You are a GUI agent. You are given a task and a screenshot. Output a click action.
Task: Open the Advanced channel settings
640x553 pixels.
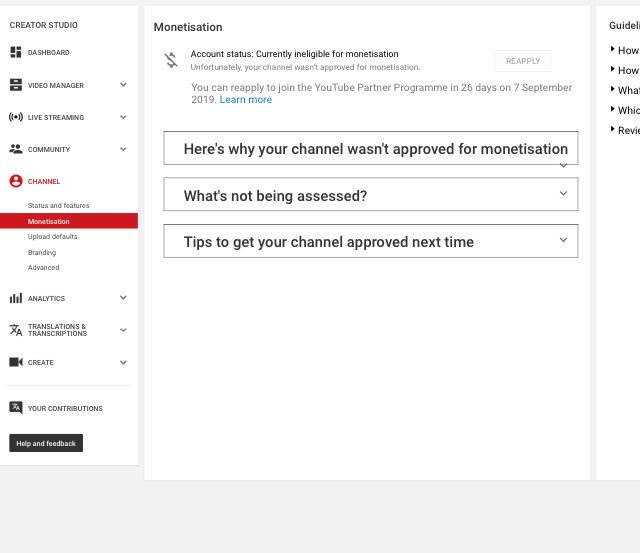point(43,267)
